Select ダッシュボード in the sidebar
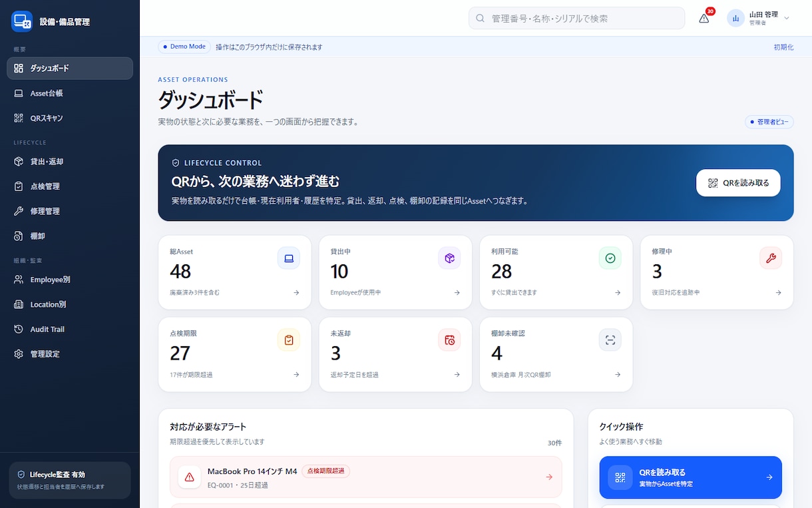812x508 pixels. [70, 68]
